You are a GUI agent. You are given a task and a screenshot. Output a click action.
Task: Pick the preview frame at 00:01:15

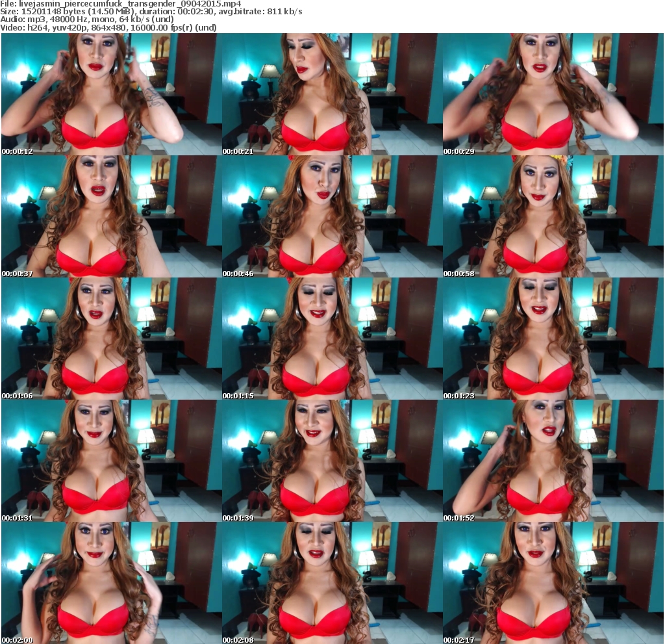click(x=332, y=339)
